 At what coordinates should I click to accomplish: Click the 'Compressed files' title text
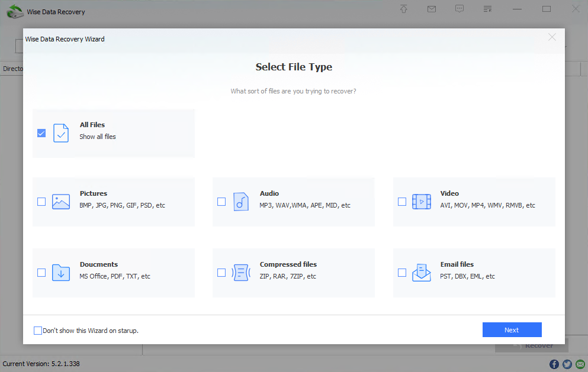coord(288,264)
